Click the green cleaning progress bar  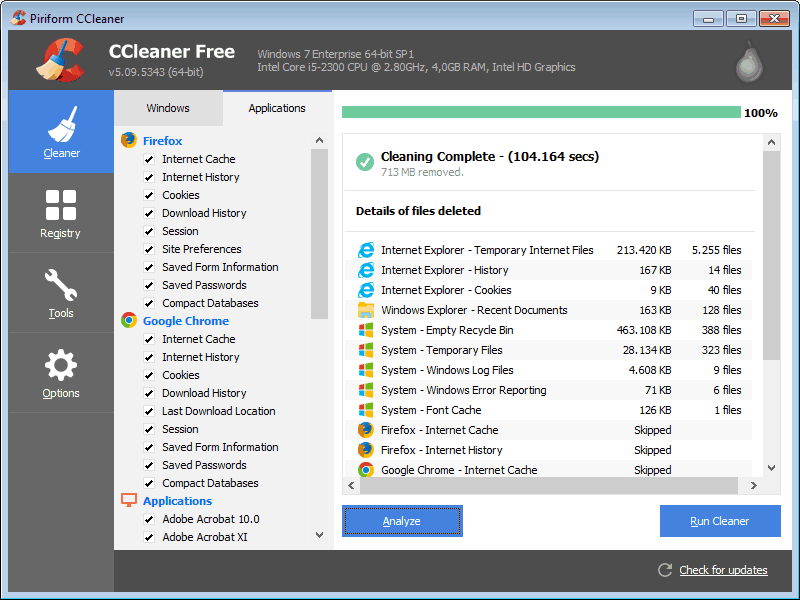[x=541, y=112]
